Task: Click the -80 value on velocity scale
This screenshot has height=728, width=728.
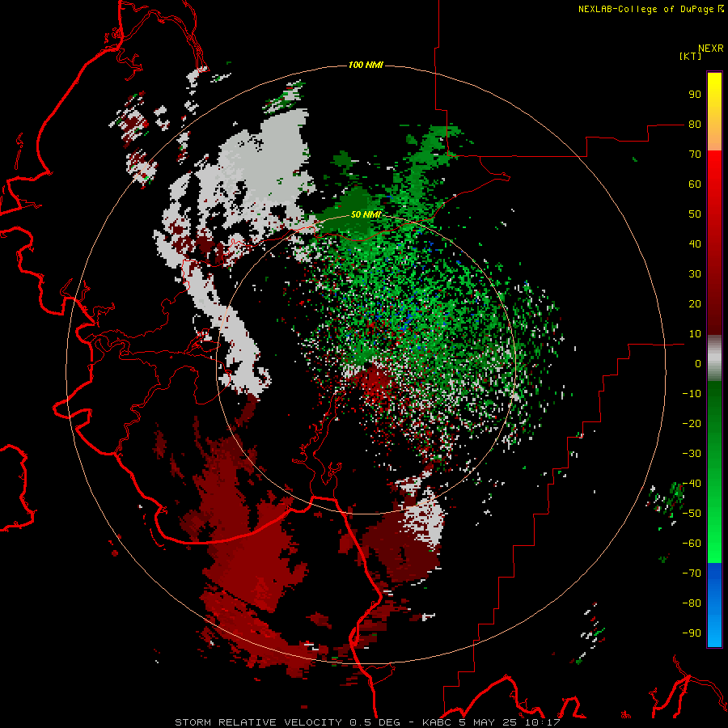Action: point(692,603)
